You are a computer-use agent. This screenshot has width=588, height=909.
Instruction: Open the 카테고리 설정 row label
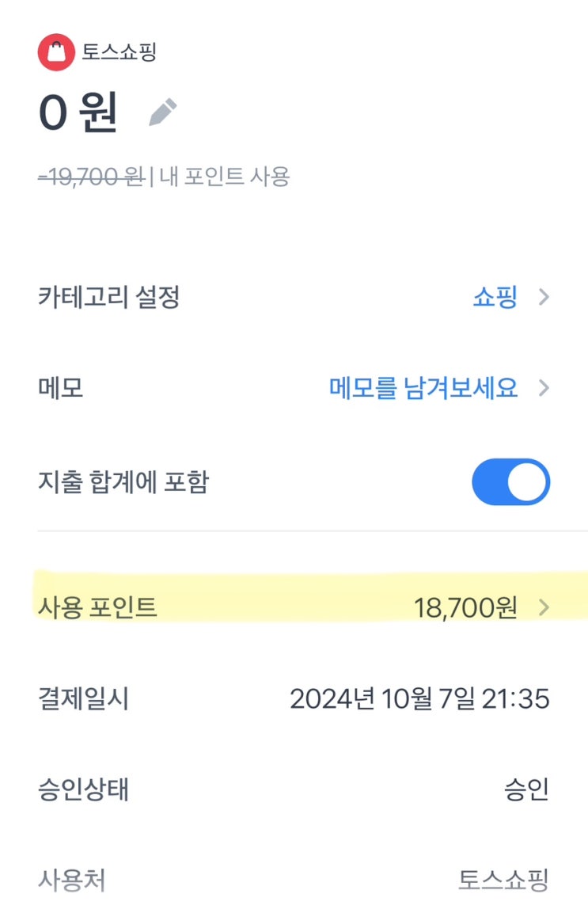109,298
